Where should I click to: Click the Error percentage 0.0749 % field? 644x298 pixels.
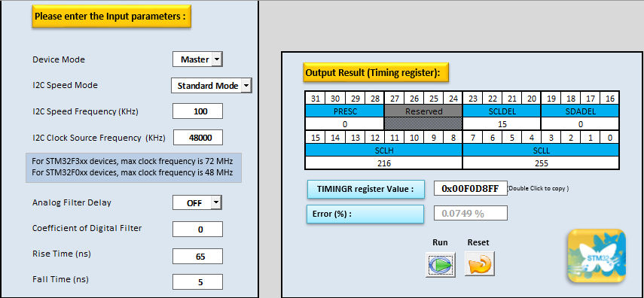(x=471, y=214)
